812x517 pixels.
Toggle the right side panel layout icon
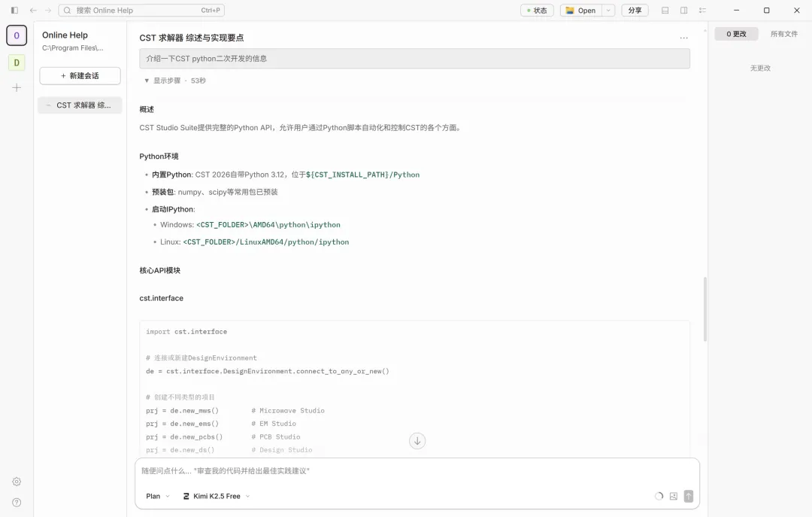[683, 11]
